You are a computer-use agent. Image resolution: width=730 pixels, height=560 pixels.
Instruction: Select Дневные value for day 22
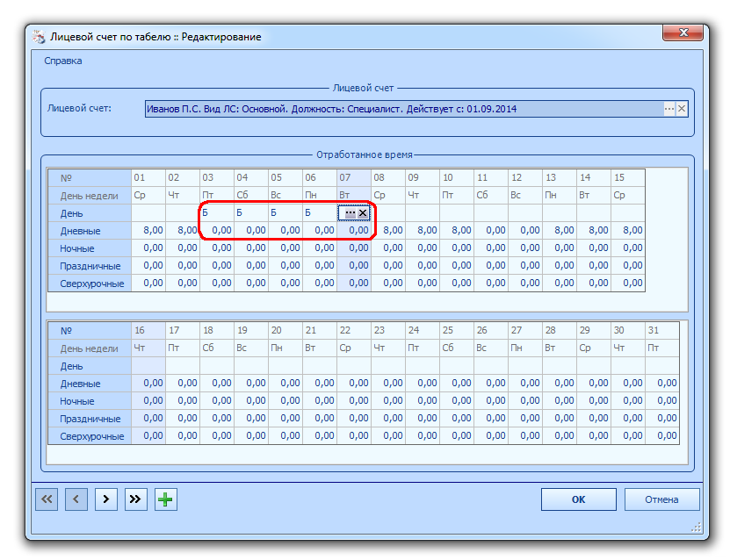click(354, 384)
